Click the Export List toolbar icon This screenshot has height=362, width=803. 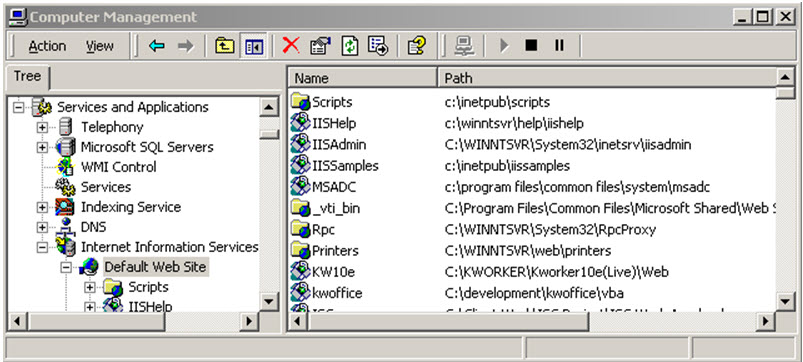pos(378,46)
